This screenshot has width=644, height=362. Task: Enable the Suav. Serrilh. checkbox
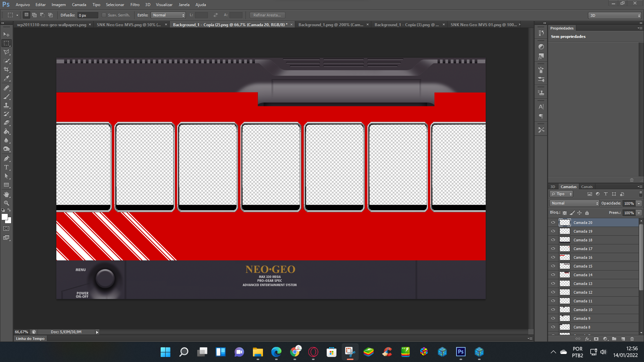(x=104, y=15)
